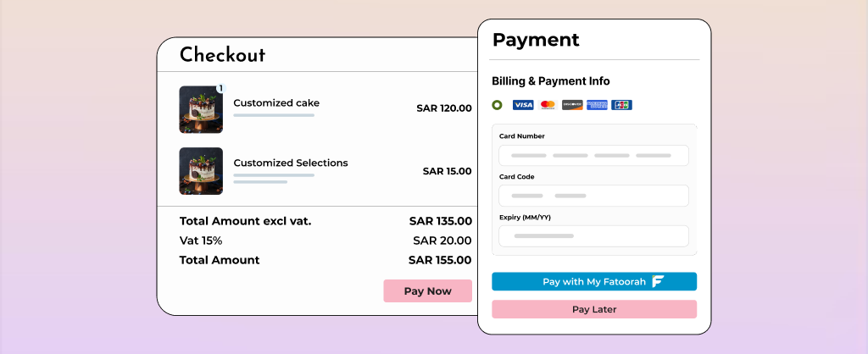Select the card payment radio button
The width and height of the screenshot is (868, 354).
[x=497, y=105]
